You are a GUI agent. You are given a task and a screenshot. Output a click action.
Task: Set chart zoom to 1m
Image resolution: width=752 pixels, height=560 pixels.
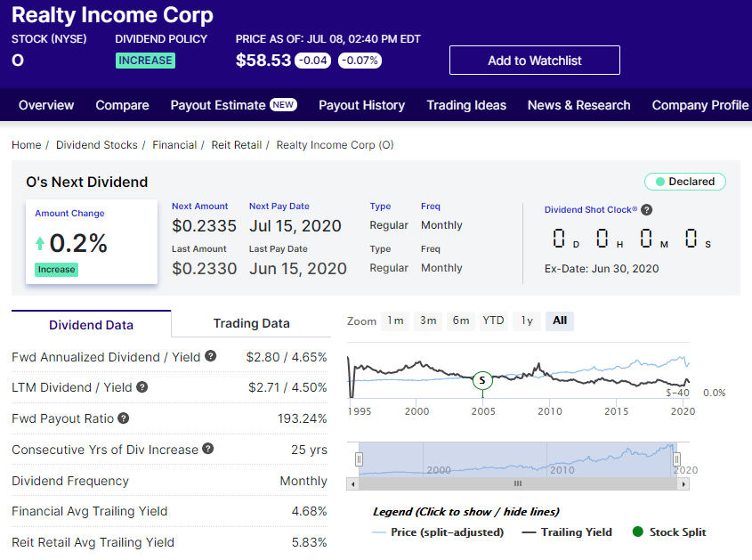point(395,321)
